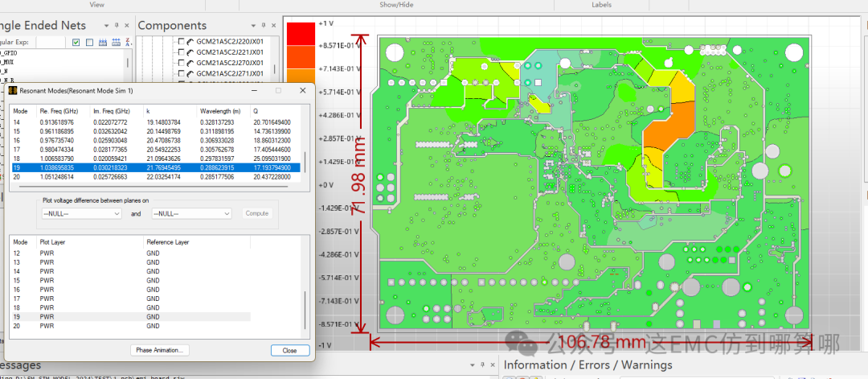Open the first --NULL-- plane dropdown
This screenshot has width=868, height=379.
[82, 213]
